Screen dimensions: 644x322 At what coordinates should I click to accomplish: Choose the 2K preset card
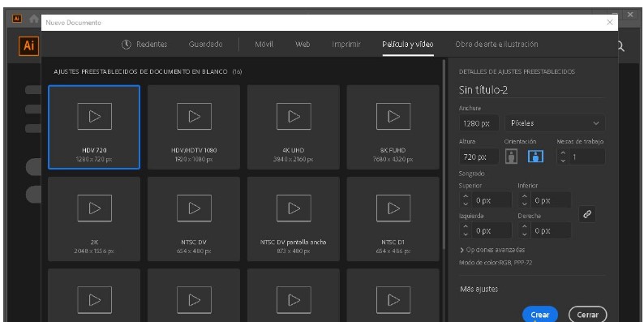[x=94, y=219]
